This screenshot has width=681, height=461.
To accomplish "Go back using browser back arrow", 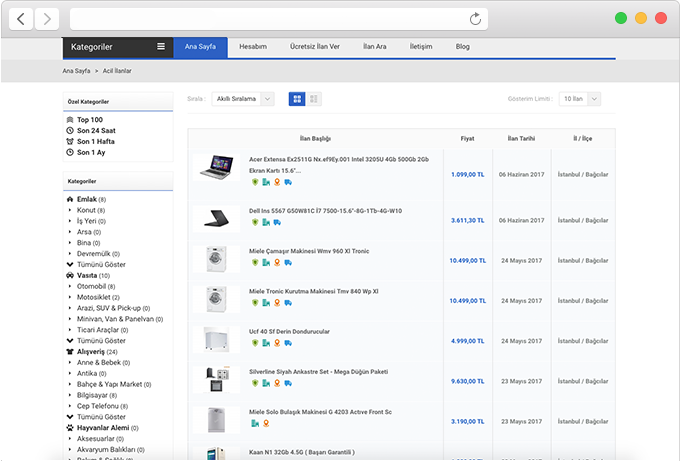I will coord(22,19).
